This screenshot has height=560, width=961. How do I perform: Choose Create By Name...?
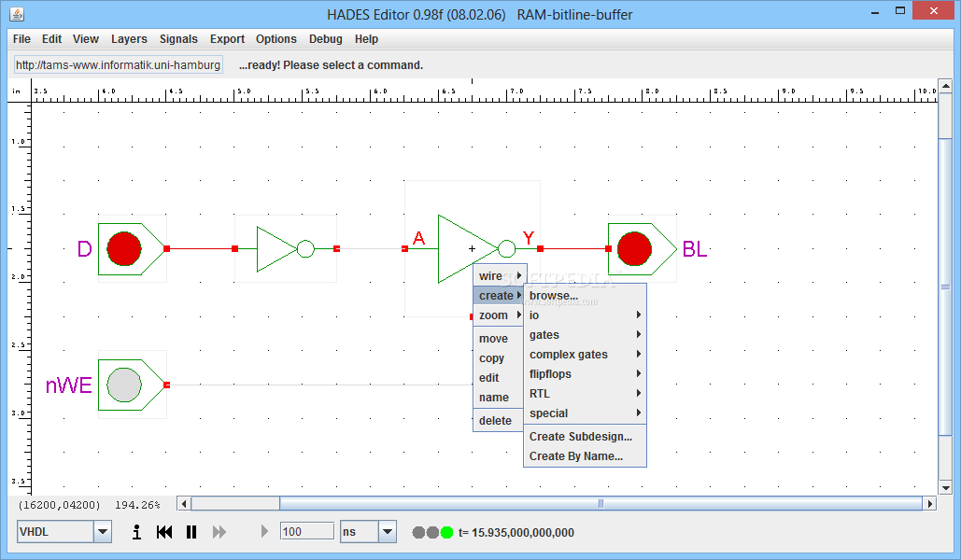pyautogui.click(x=585, y=455)
